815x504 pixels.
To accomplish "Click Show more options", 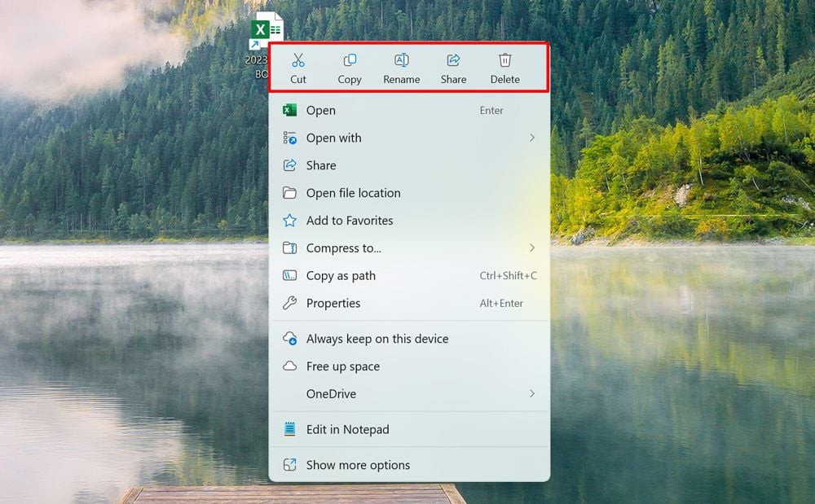I will (x=358, y=465).
